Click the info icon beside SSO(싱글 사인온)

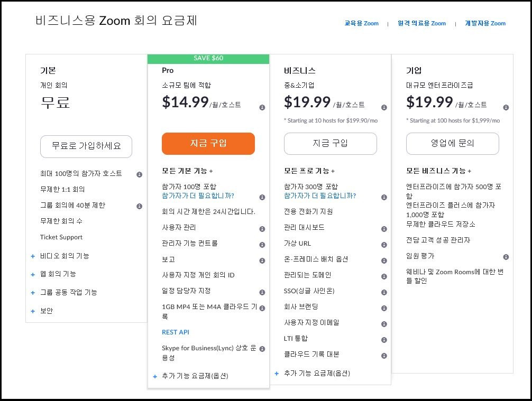coord(384,292)
